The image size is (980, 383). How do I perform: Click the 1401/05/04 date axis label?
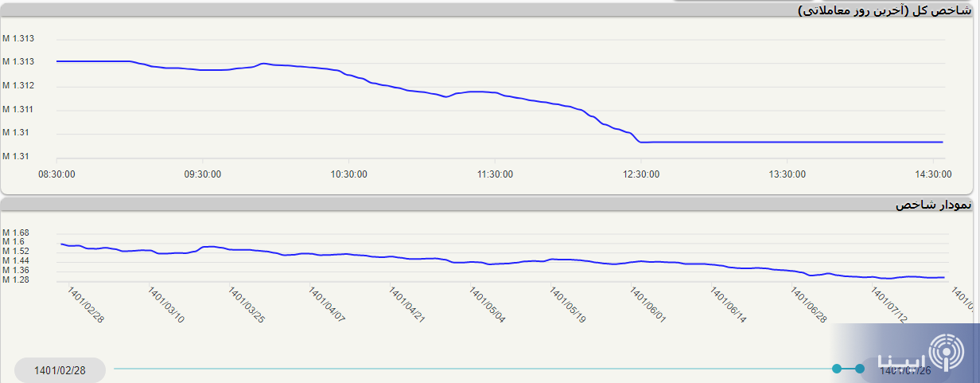click(x=488, y=306)
